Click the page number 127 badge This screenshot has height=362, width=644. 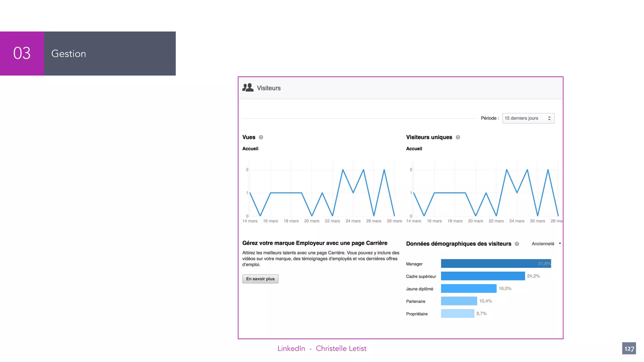(x=629, y=348)
